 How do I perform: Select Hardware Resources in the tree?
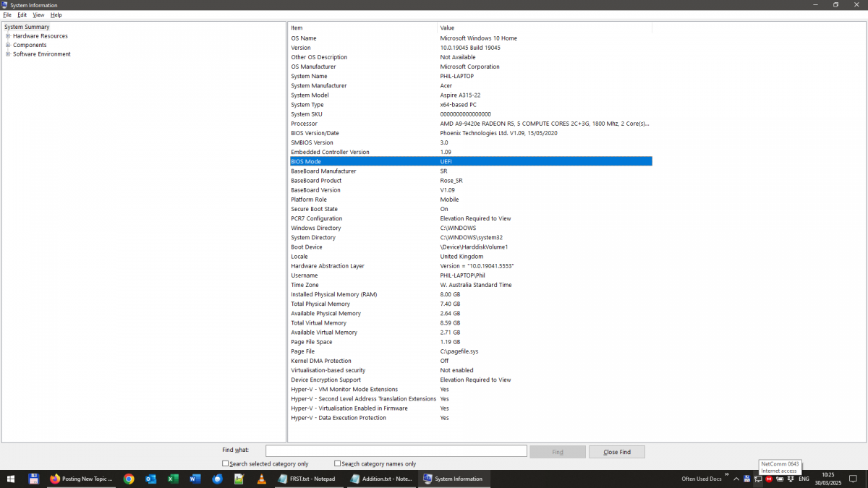coord(41,36)
